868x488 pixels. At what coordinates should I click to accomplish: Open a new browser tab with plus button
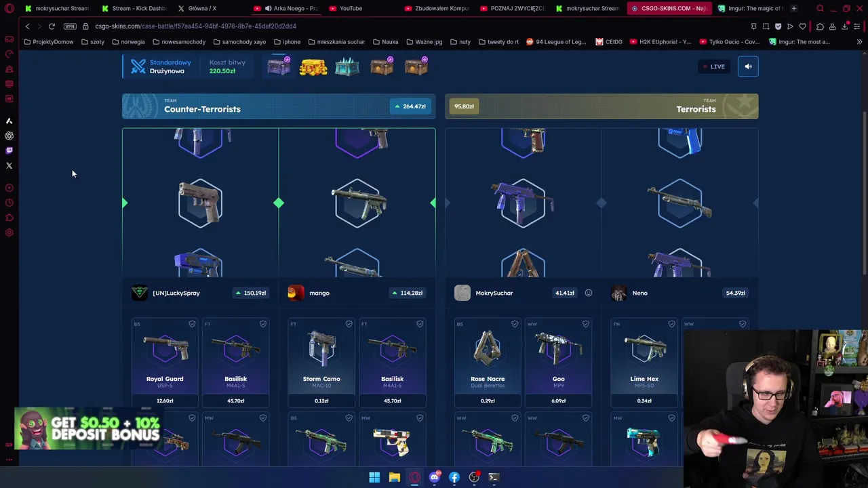click(x=794, y=8)
